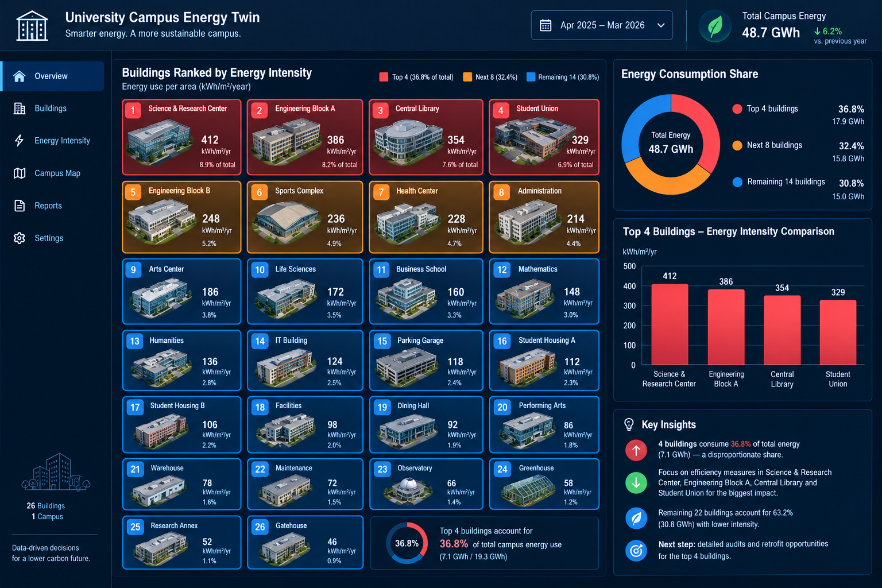Click the Key Insights lightbulb icon
The width and height of the screenshot is (882, 588).
[629, 424]
